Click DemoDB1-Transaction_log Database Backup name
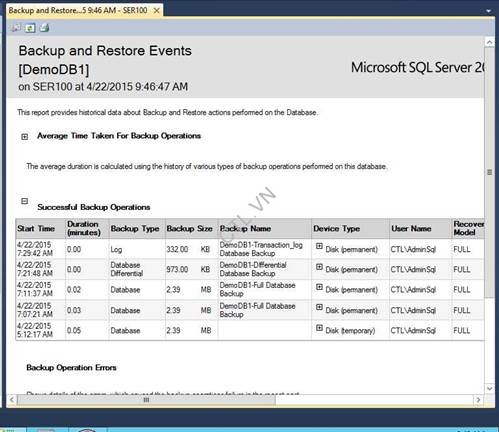 (261, 249)
